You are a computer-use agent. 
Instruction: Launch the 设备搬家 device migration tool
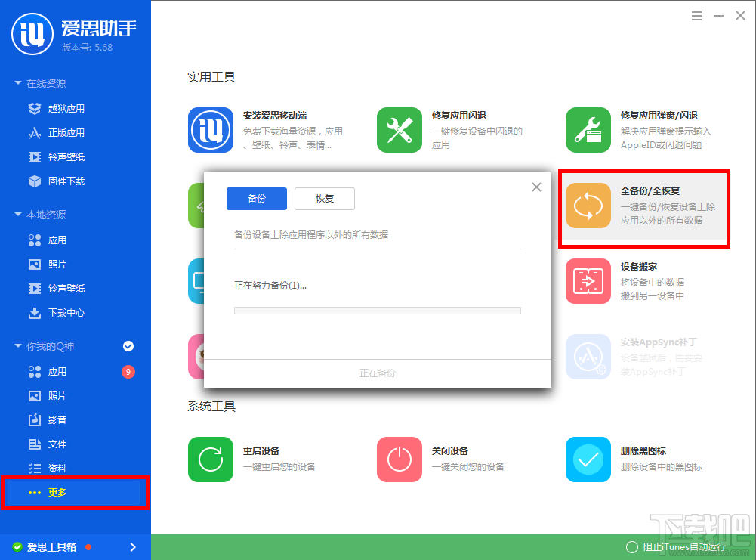click(588, 281)
